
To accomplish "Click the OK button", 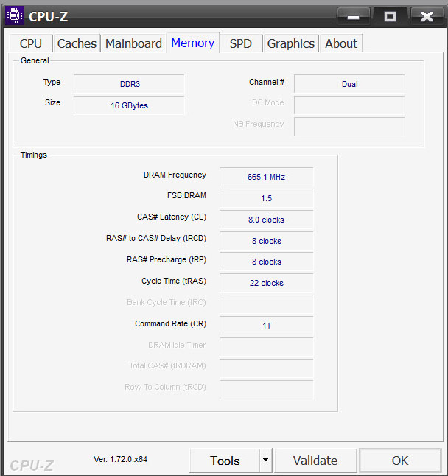I will 400,461.
